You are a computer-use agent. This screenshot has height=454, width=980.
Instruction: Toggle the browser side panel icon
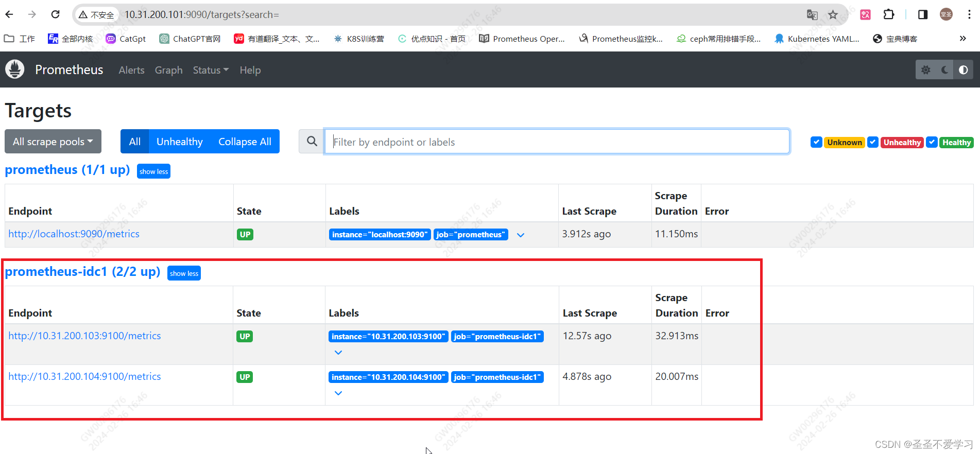(x=923, y=14)
